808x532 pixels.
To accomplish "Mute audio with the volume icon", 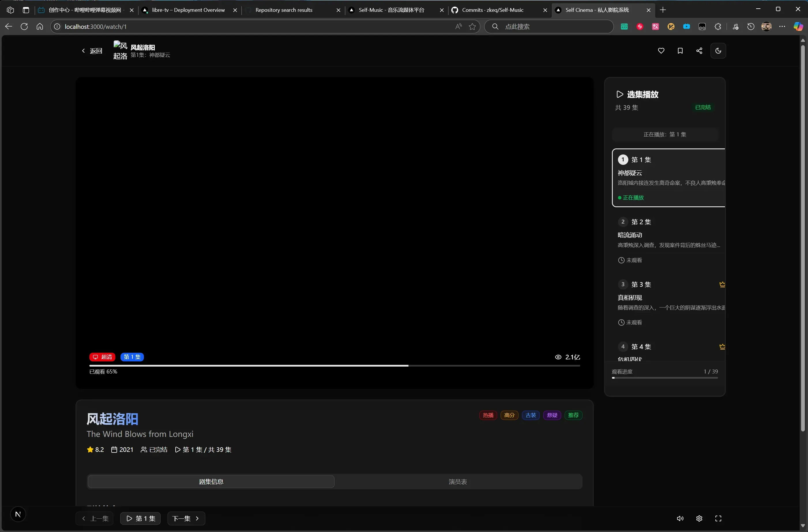I will pyautogui.click(x=680, y=518).
